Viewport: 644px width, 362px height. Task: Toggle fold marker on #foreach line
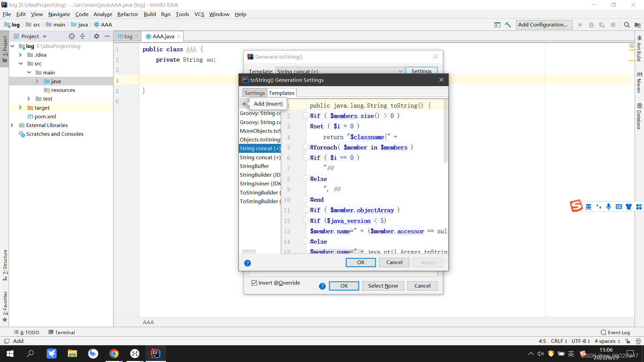[x=306, y=147]
